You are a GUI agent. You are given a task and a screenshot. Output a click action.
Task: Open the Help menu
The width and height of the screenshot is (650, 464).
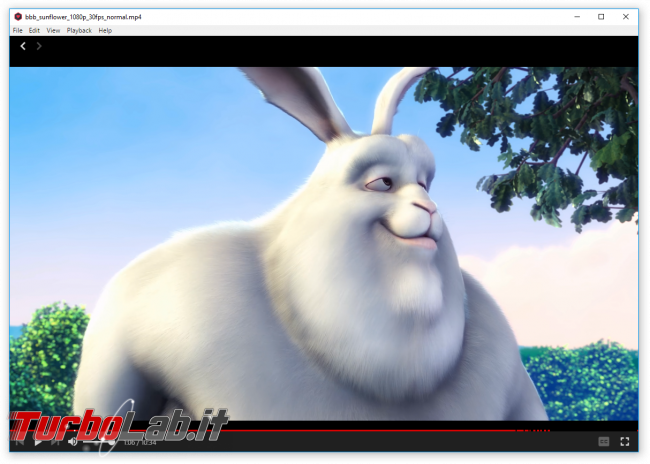point(105,30)
